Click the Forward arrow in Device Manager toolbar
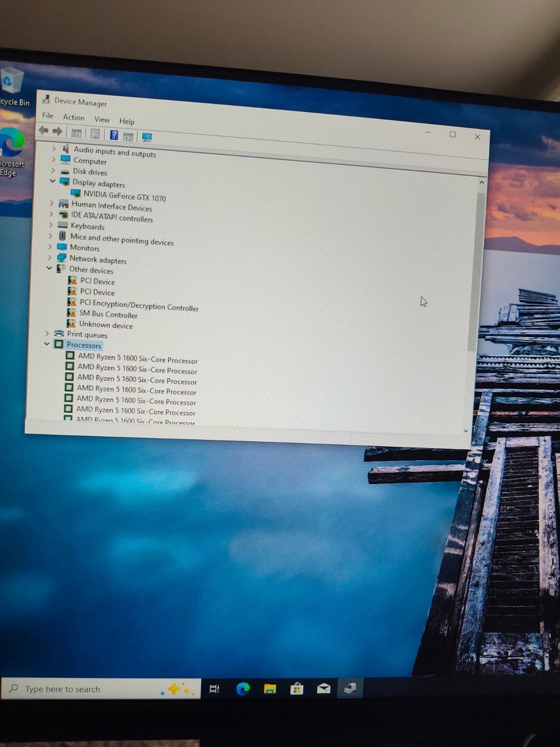The height and width of the screenshot is (747, 560). pos(57,131)
